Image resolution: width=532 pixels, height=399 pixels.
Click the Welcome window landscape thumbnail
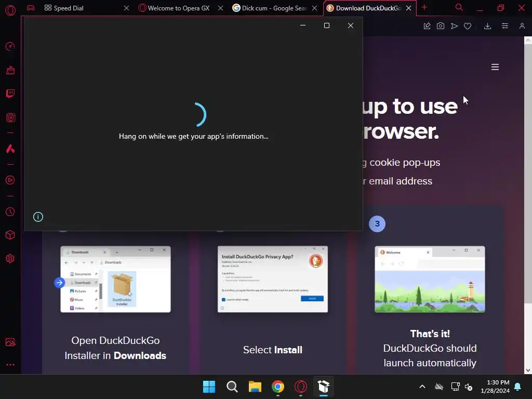pos(430,279)
